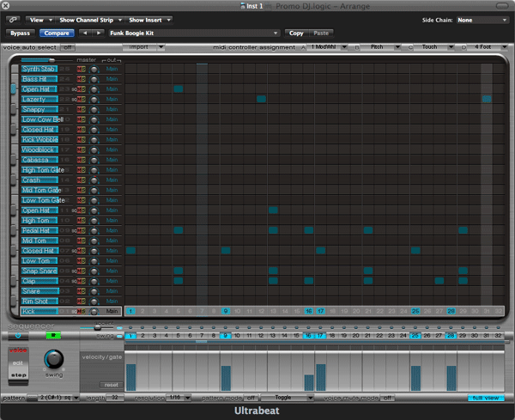Solo the Mid Tom voice
This screenshot has height=420, width=515.
point(83,240)
